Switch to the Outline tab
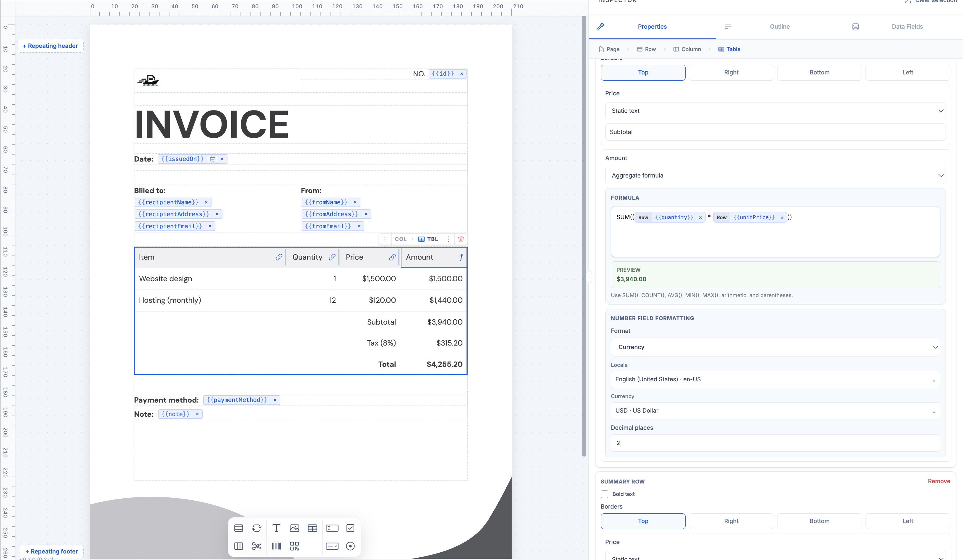This screenshot has width=963, height=560. (780, 26)
